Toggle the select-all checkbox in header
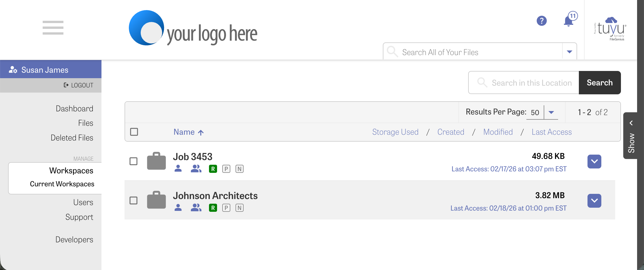The image size is (644, 270). (x=134, y=132)
